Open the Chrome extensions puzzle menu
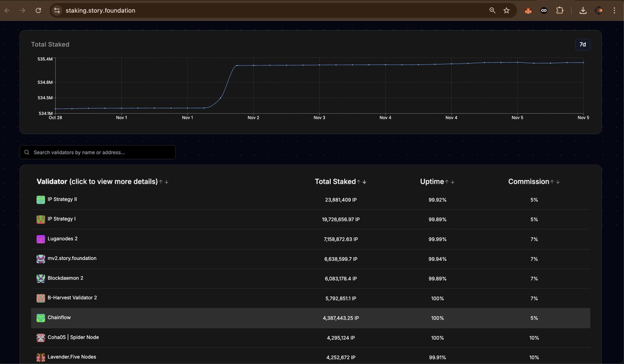Image resolution: width=624 pixels, height=364 pixels. point(560,10)
